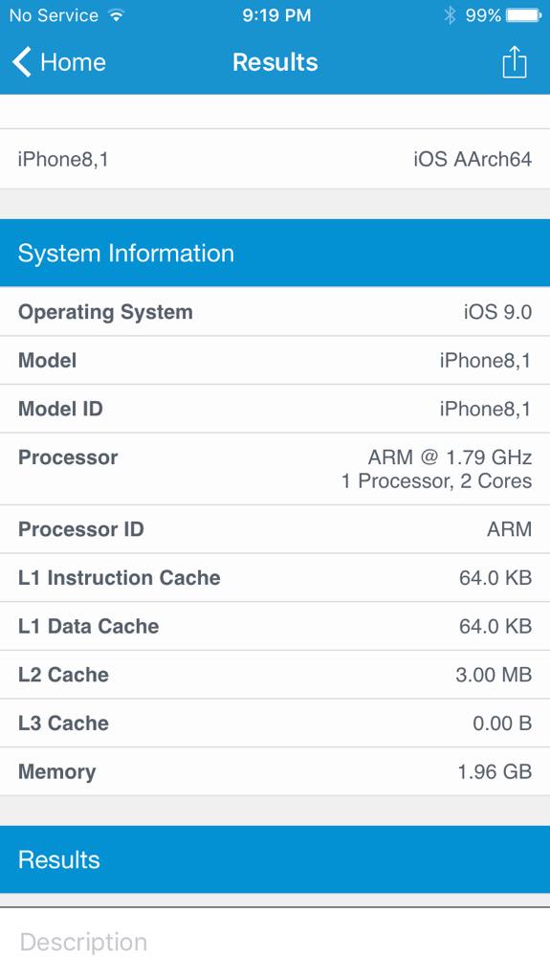Viewport: 550px width, 980px height.
Task: Tap the Wi-Fi status icon
Action: coord(117,15)
